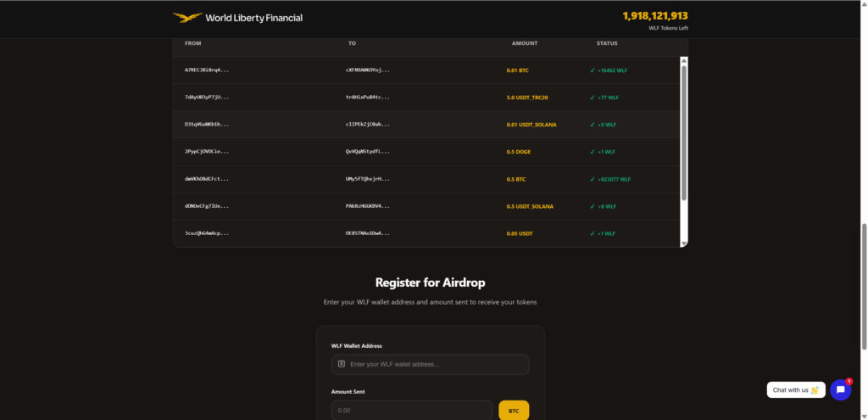Click the airdrop instructions subtitle text

point(430,303)
